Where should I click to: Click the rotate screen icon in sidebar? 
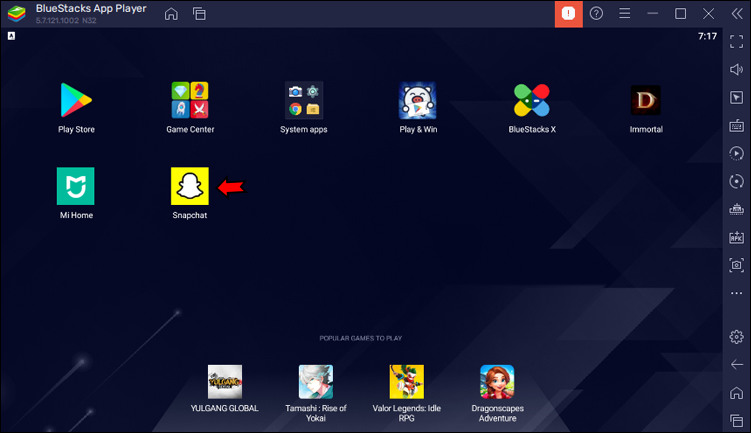coord(737,181)
